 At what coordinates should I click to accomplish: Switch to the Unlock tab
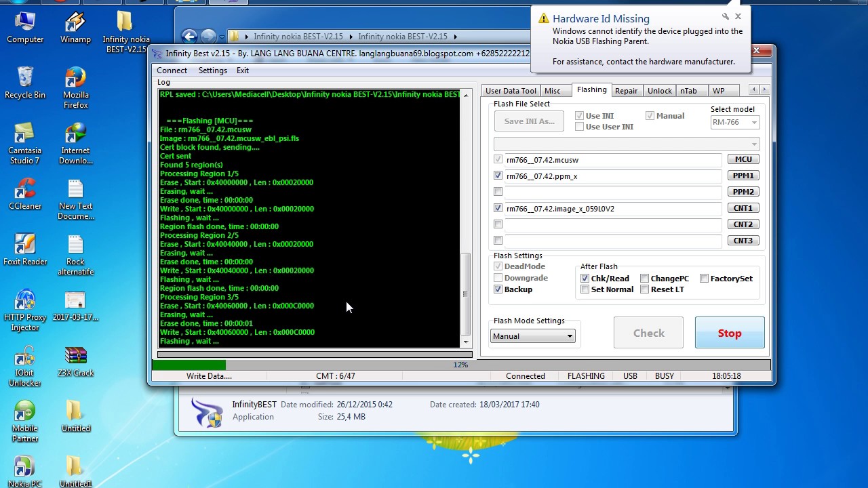[x=659, y=91]
